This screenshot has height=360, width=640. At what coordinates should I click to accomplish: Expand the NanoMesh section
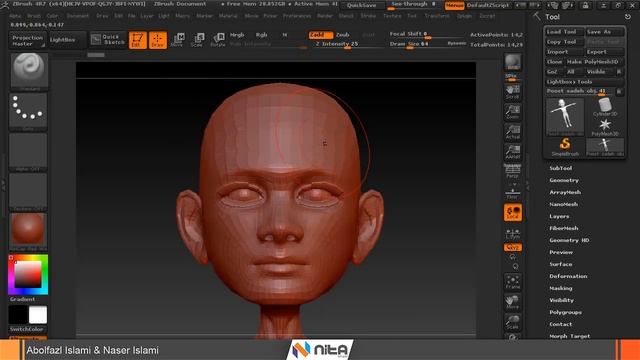point(563,204)
